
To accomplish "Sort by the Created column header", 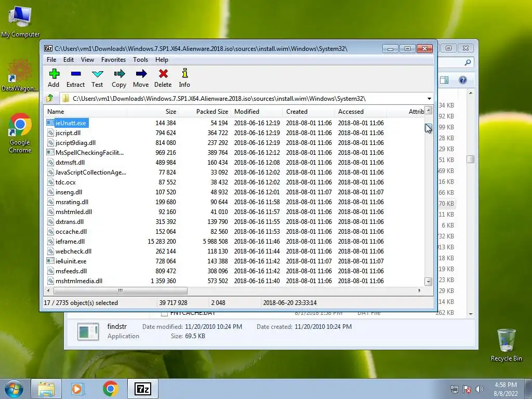I will pyautogui.click(x=309, y=112).
